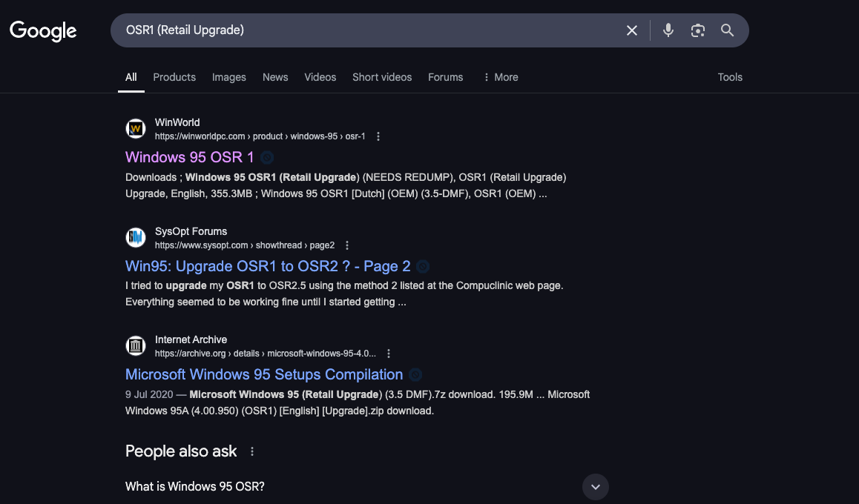Submit search with the magnifying glass icon
The width and height of the screenshot is (859, 504).
click(x=727, y=30)
